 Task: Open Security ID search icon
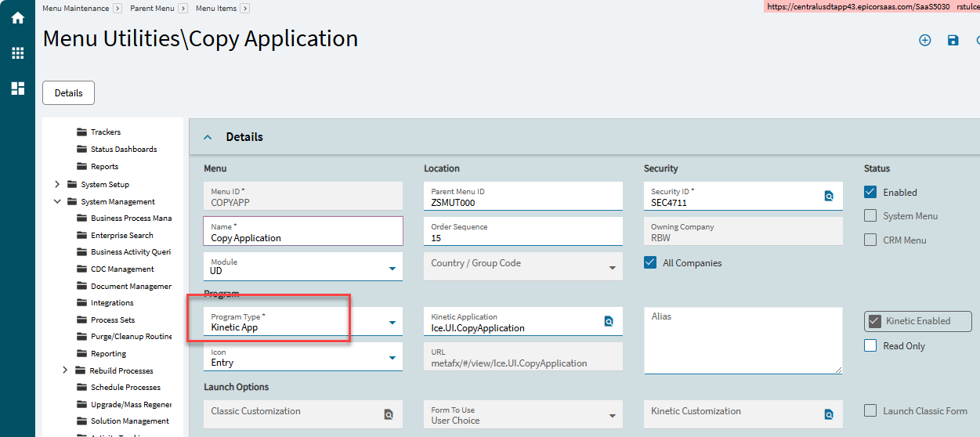(x=829, y=196)
